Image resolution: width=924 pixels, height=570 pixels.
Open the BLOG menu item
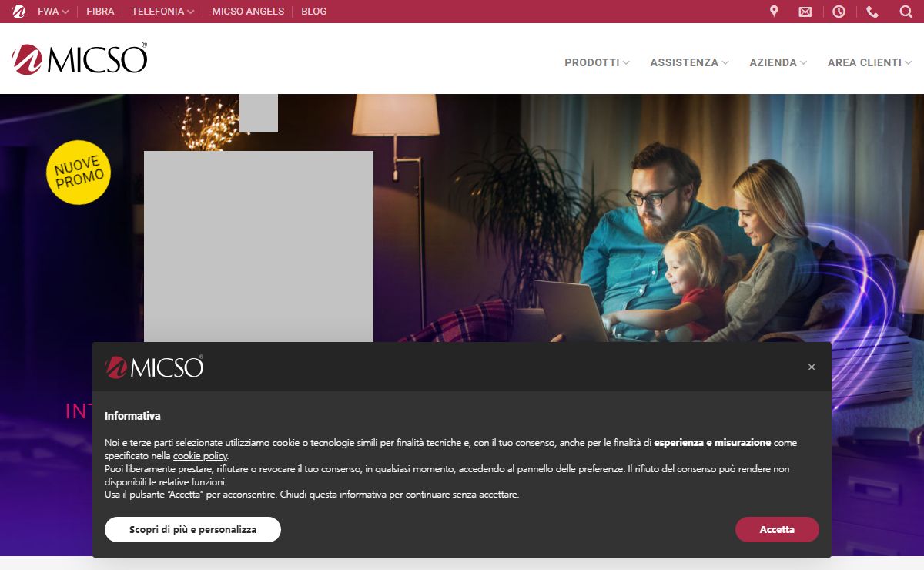coord(313,12)
